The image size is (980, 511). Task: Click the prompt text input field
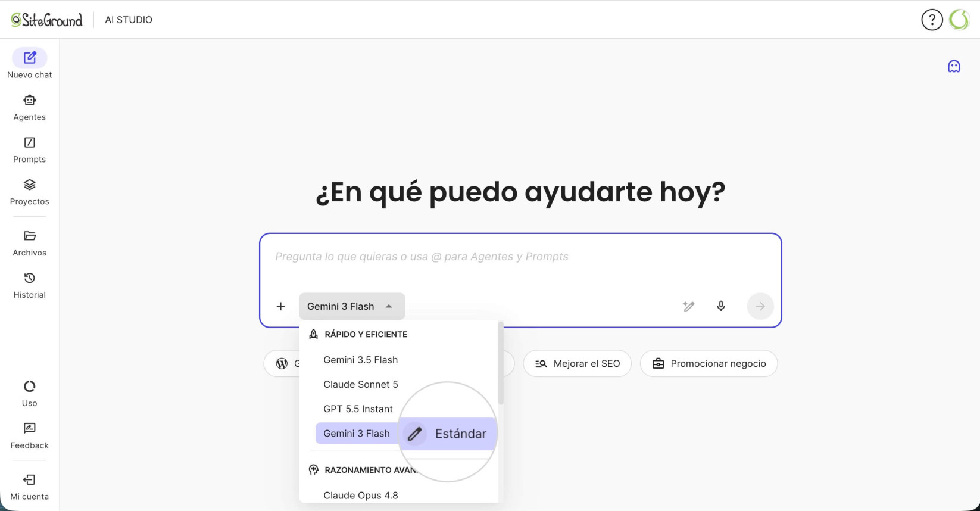520,257
